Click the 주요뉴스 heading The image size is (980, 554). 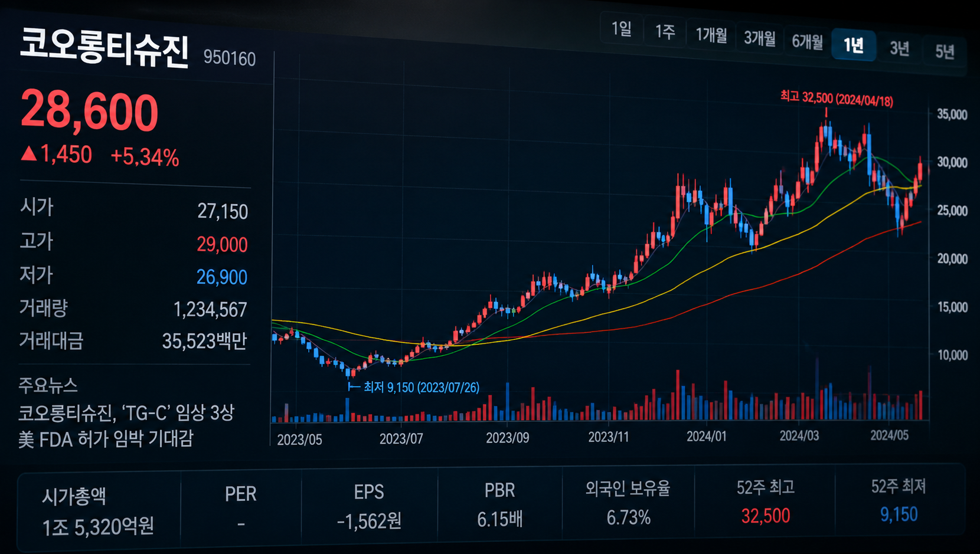pos(48,385)
